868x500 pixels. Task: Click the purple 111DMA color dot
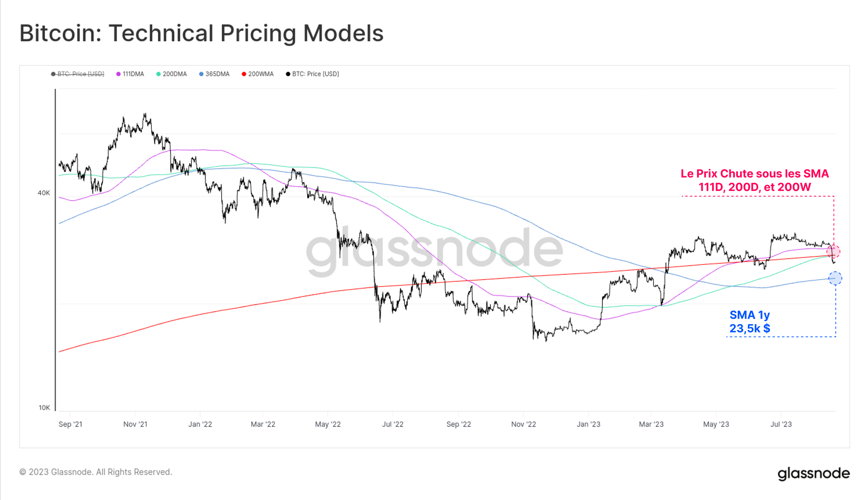[x=118, y=74]
